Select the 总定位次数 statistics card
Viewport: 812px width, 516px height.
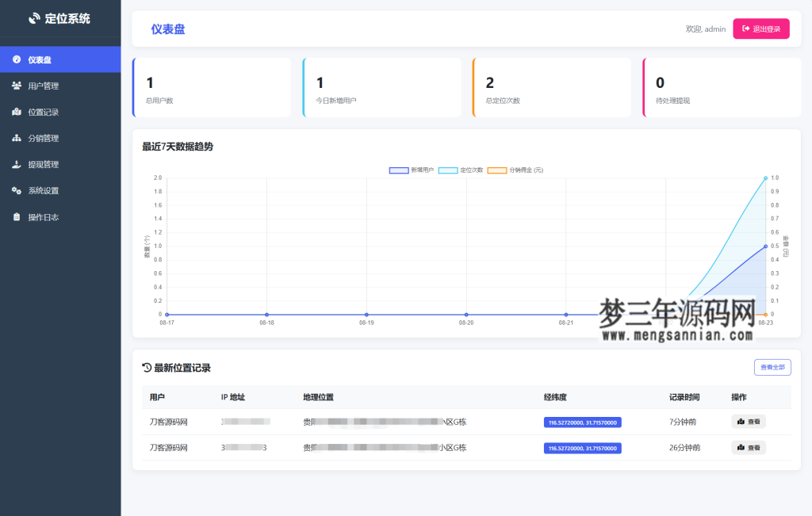[552, 87]
